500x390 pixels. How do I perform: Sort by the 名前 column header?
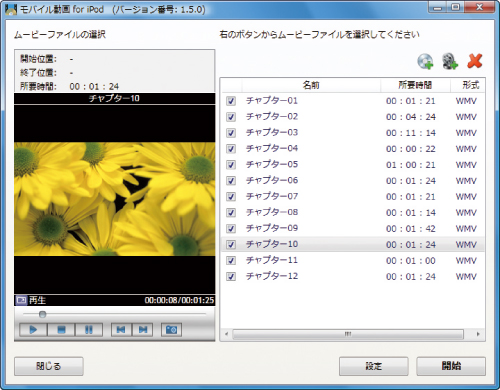pyautogui.click(x=311, y=85)
